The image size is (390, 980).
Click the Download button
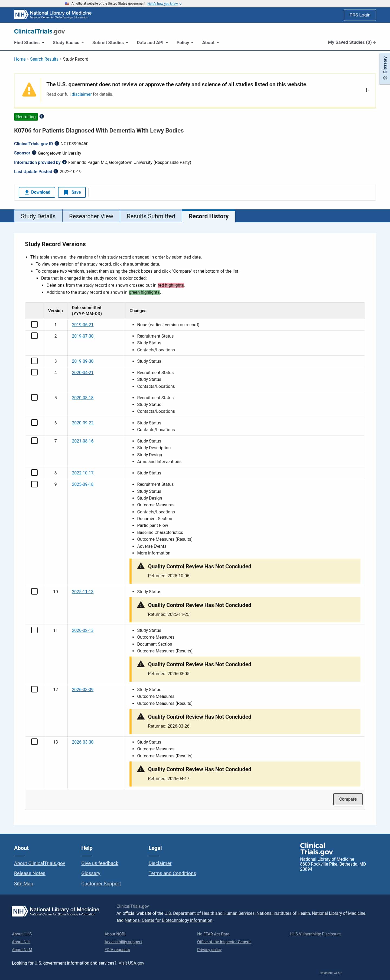37,192
